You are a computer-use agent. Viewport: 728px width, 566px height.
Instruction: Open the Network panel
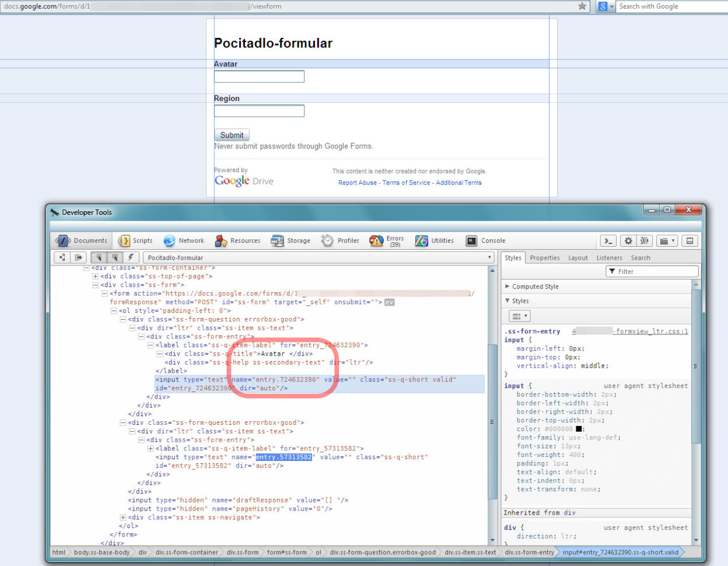point(184,240)
